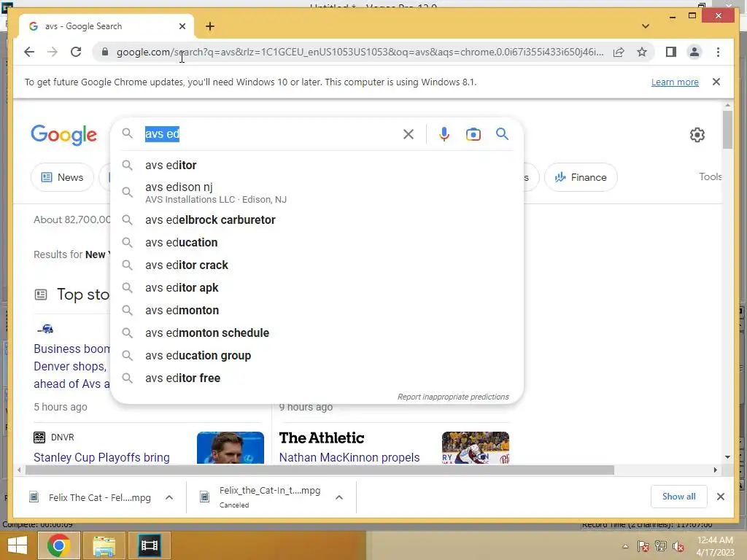Viewport: 747px width, 560px height.
Task: Clear the search box text with the X
Action: [x=409, y=134]
